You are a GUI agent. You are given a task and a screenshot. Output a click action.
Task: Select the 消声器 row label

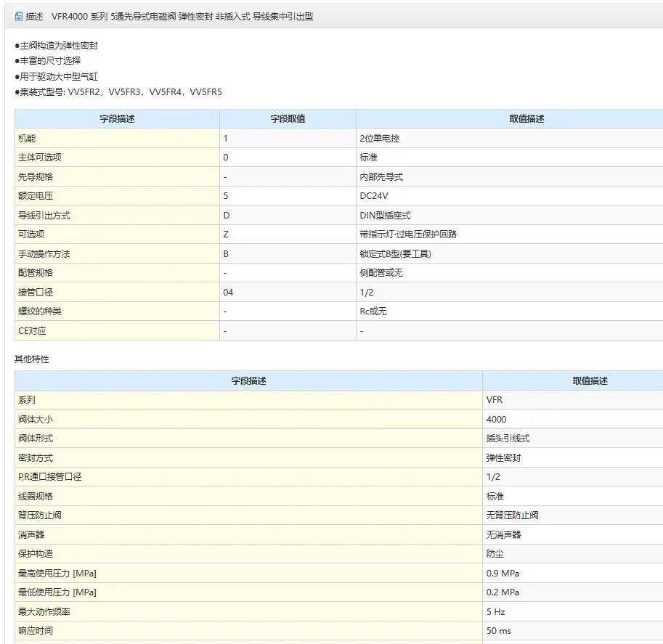248,534
